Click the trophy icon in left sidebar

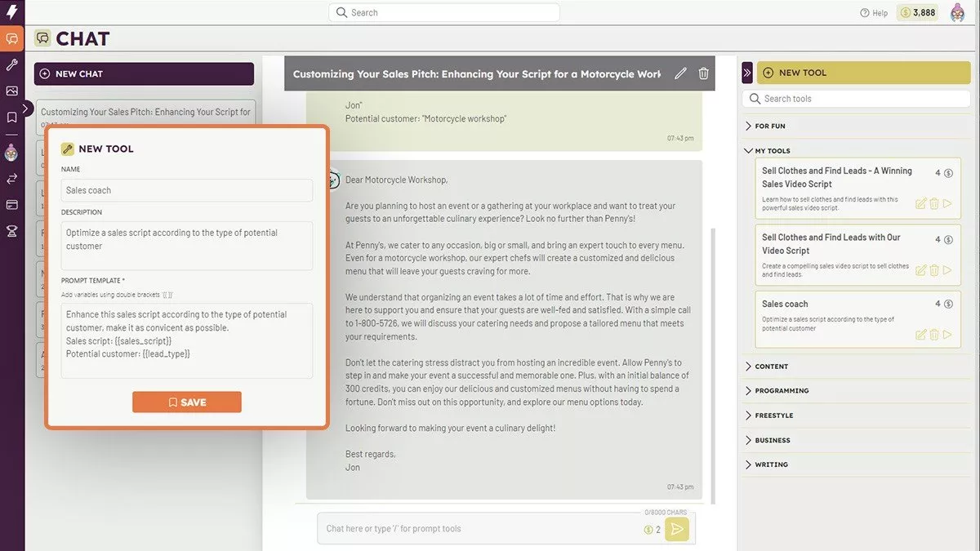(x=12, y=231)
